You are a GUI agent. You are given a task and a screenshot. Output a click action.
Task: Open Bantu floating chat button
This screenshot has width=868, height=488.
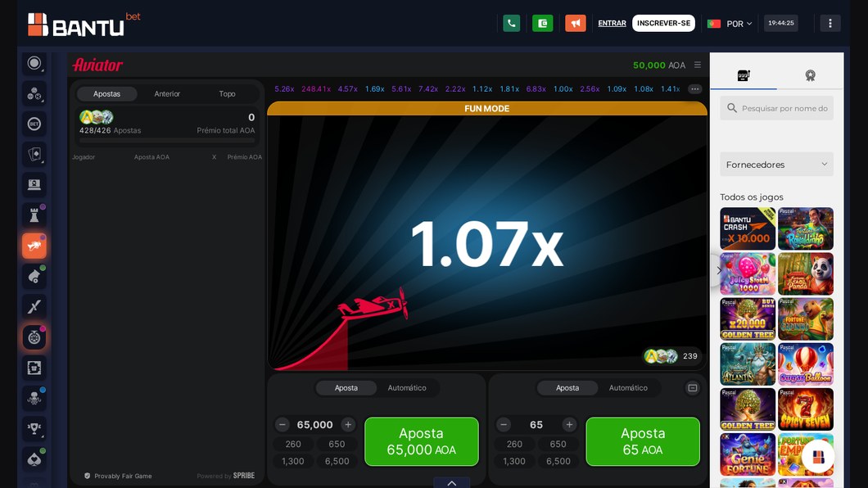coord(818,457)
